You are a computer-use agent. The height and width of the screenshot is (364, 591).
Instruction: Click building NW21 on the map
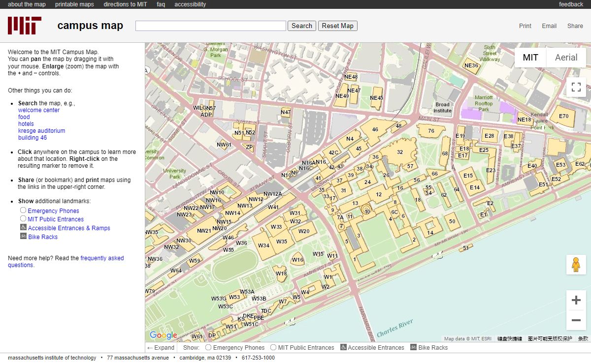coord(204,231)
